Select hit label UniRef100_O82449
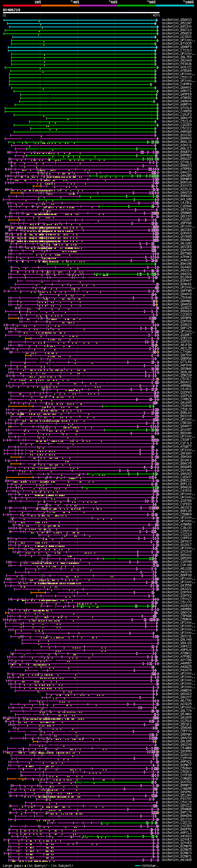Image resolution: width=197 pixels, height=868 pixels. (177, 60)
